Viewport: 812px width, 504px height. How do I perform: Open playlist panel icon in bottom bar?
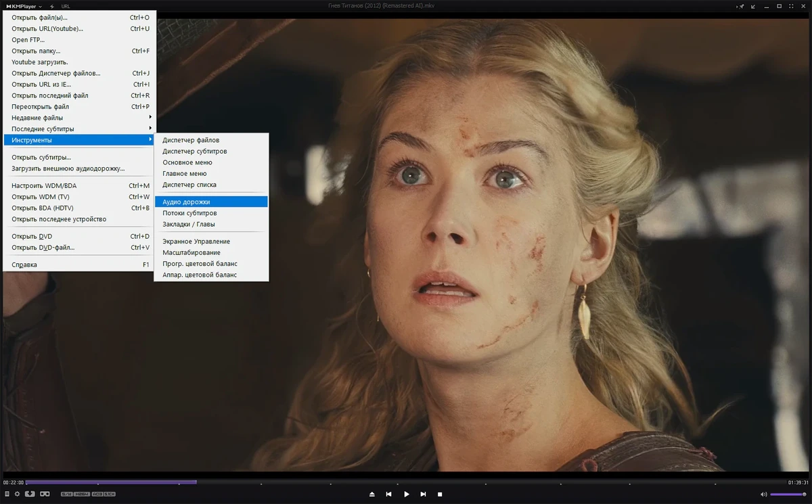click(x=7, y=494)
